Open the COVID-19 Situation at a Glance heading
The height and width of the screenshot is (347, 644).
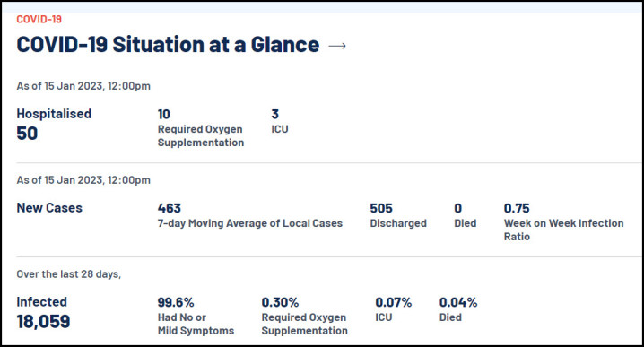[x=168, y=44]
